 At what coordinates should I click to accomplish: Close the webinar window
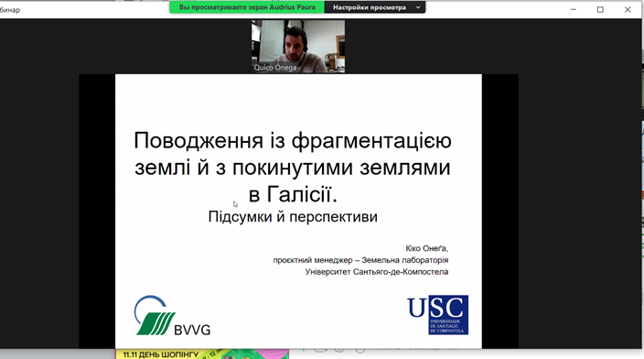tap(628, 9)
